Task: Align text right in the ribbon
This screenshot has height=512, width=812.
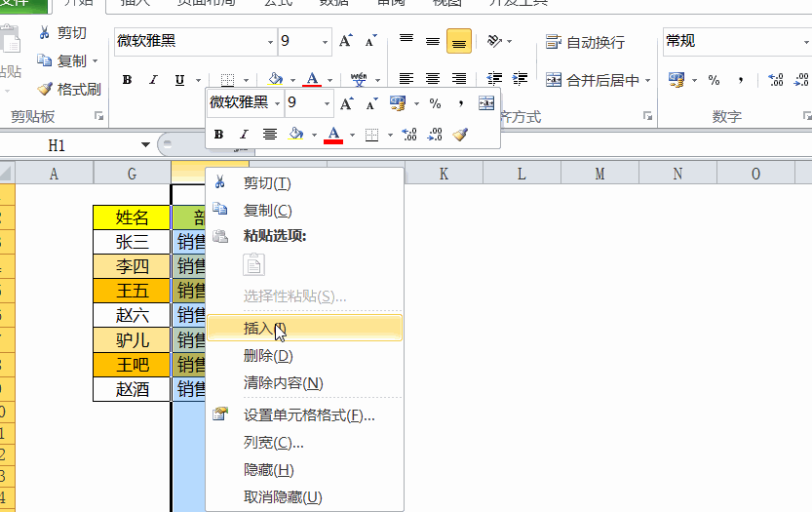Action: 459,79
